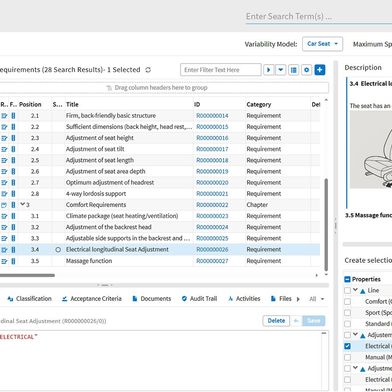Select the Massage function row title
392x392 pixels.
coord(89,261)
